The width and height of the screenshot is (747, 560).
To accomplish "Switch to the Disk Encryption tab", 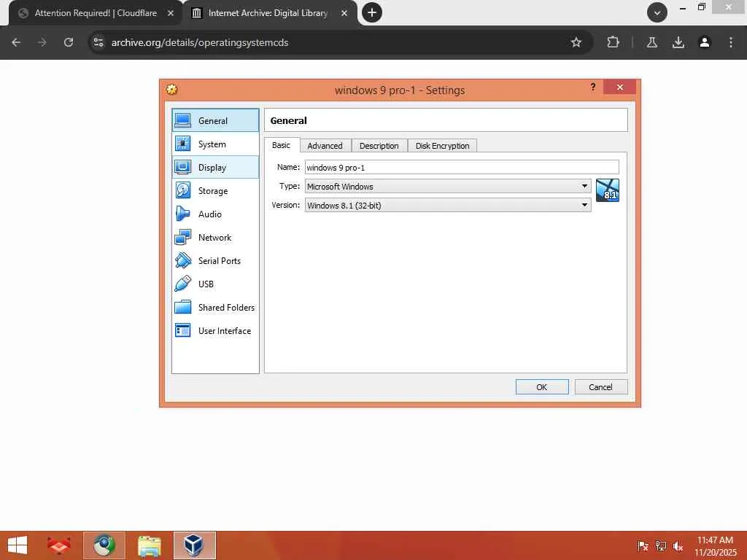I will pos(442,146).
